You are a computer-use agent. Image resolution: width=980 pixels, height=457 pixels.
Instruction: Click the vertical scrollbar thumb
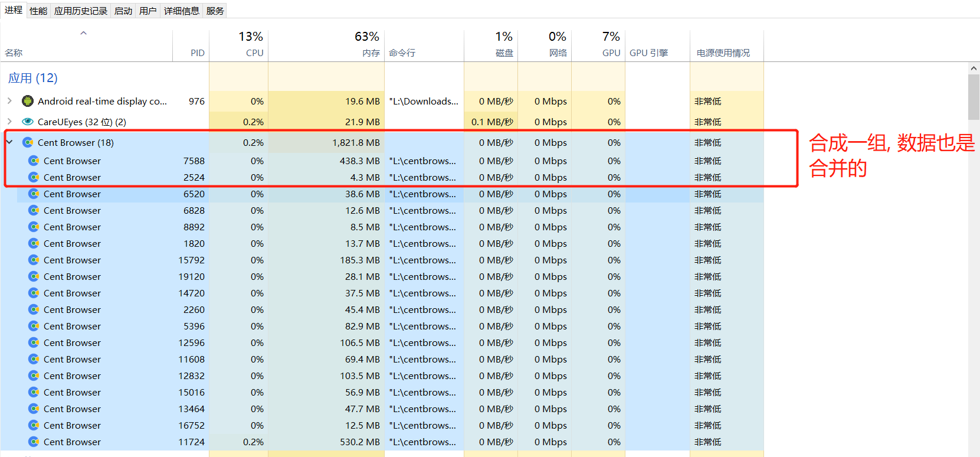pyautogui.click(x=974, y=97)
